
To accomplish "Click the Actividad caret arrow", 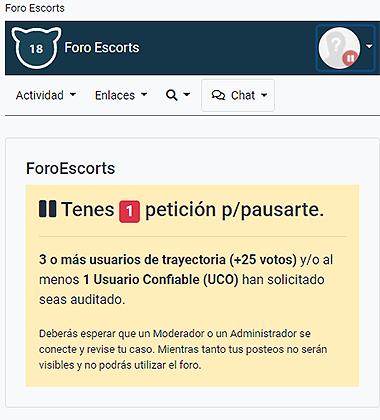I will [73, 95].
